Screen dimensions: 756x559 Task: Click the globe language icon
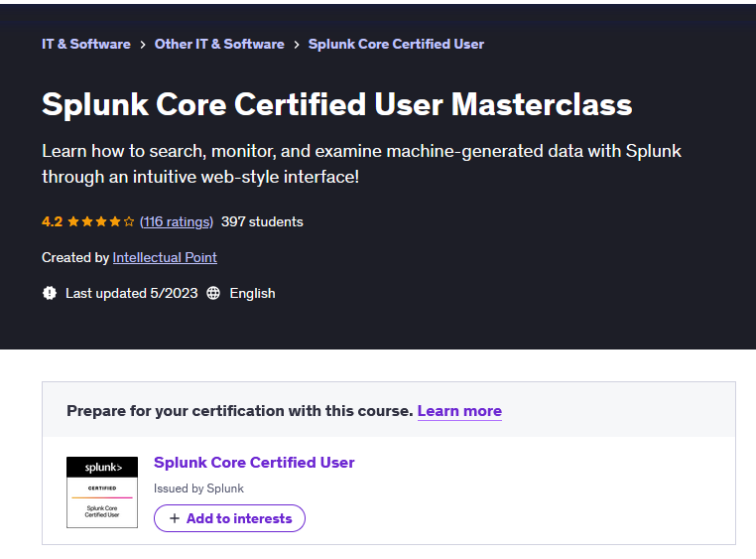213,294
